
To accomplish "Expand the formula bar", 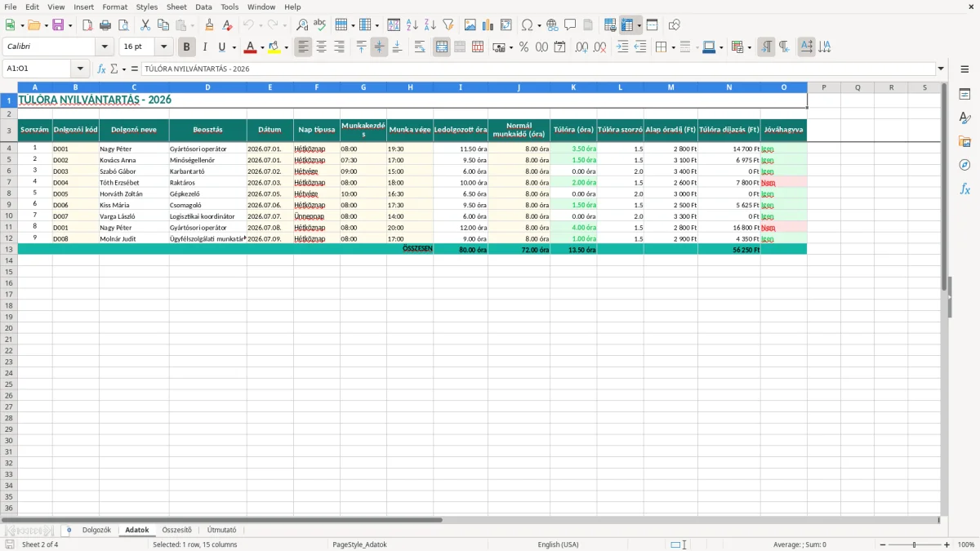I will pos(941,69).
